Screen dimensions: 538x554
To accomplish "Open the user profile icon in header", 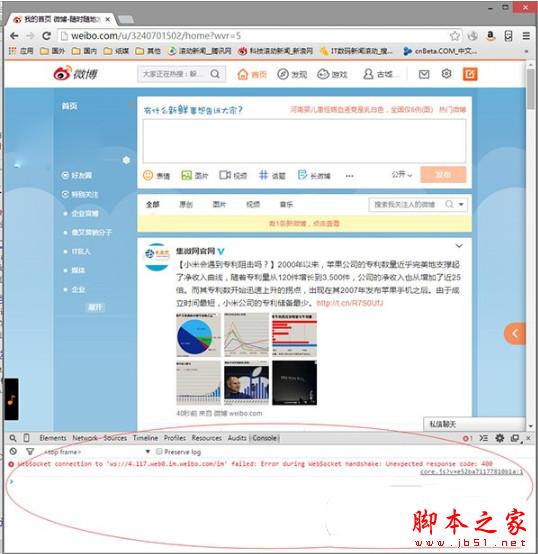I will [368, 74].
